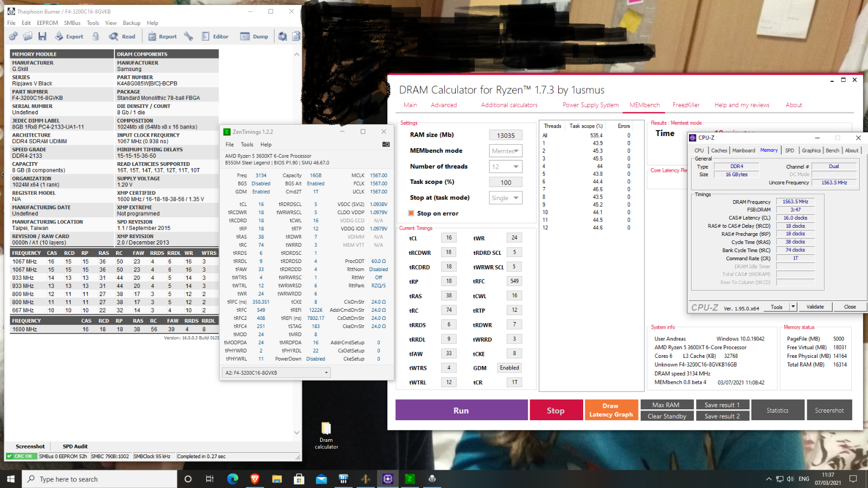Open SMBus menu in Thaiphoon Burner
This screenshot has height=488, width=868.
(72, 23)
